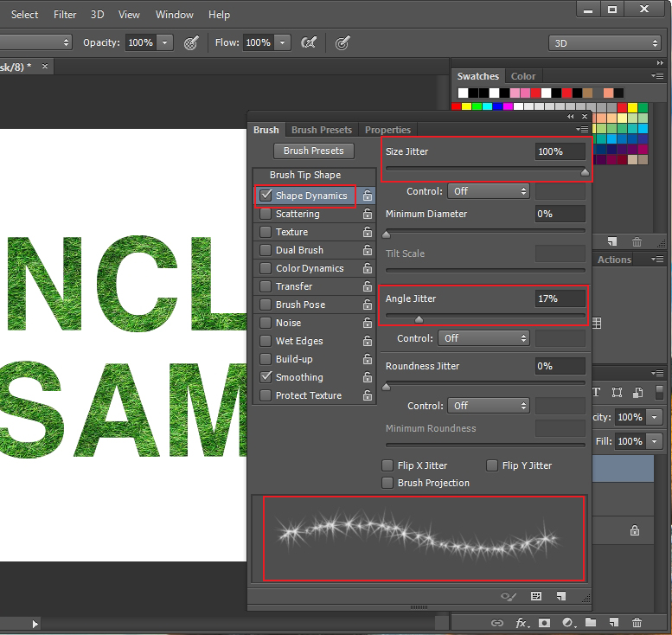
Task: Open Roundness Jitter Control dropdown
Action: 489,406
